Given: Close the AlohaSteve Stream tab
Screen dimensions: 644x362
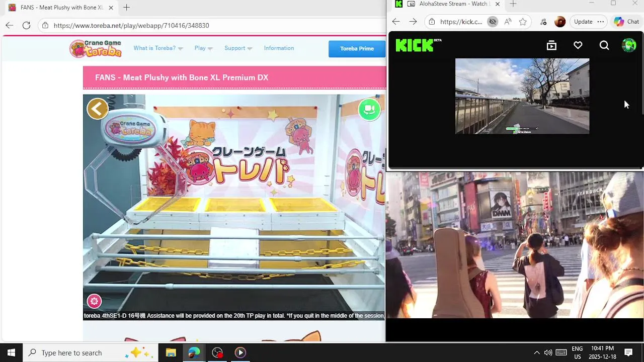Looking at the screenshot, I should (498, 4).
